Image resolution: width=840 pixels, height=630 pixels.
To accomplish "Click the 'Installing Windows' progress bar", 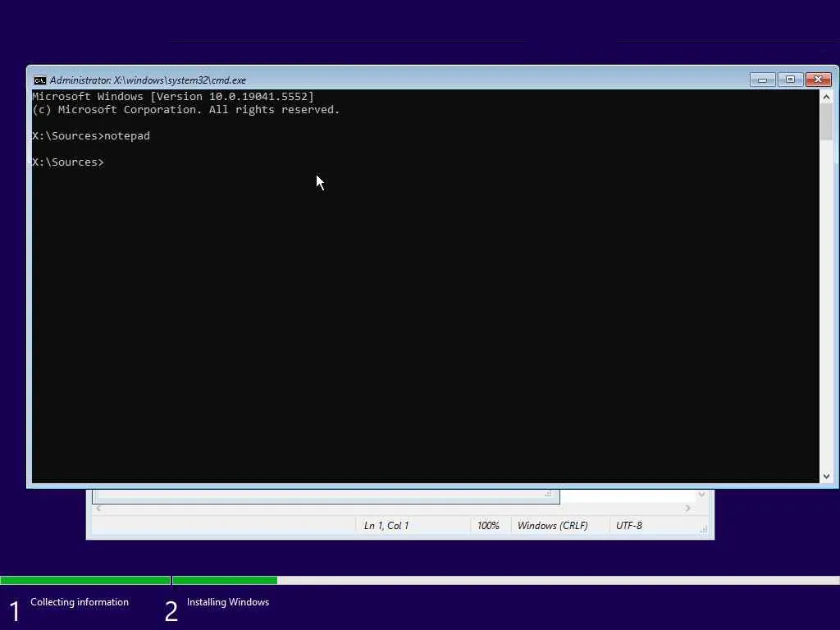I will [505, 580].
